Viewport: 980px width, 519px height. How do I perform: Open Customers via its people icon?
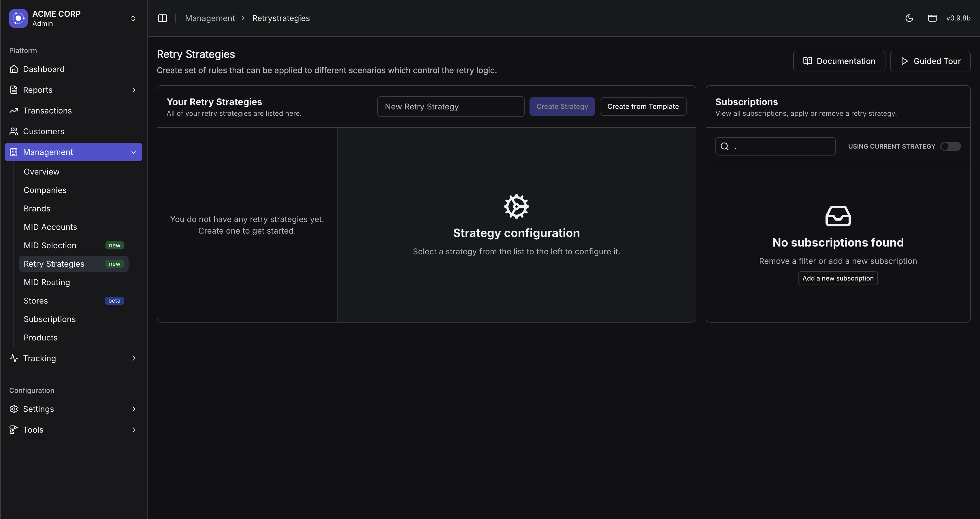point(14,131)
